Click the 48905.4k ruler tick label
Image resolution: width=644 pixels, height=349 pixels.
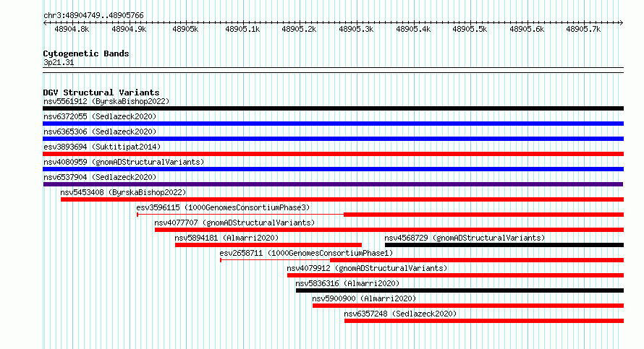click(x=413, y=30)
